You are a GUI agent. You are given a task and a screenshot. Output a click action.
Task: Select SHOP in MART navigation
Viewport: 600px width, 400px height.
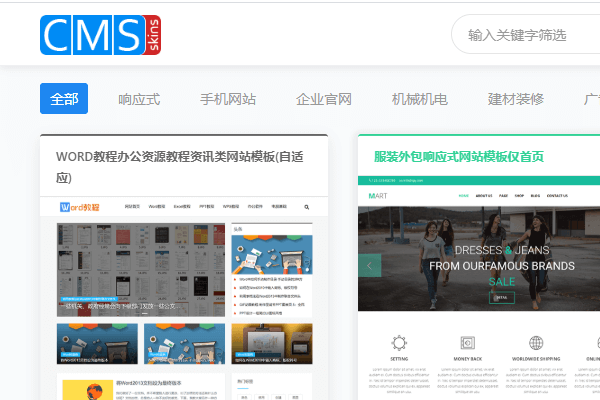[519, 196]
